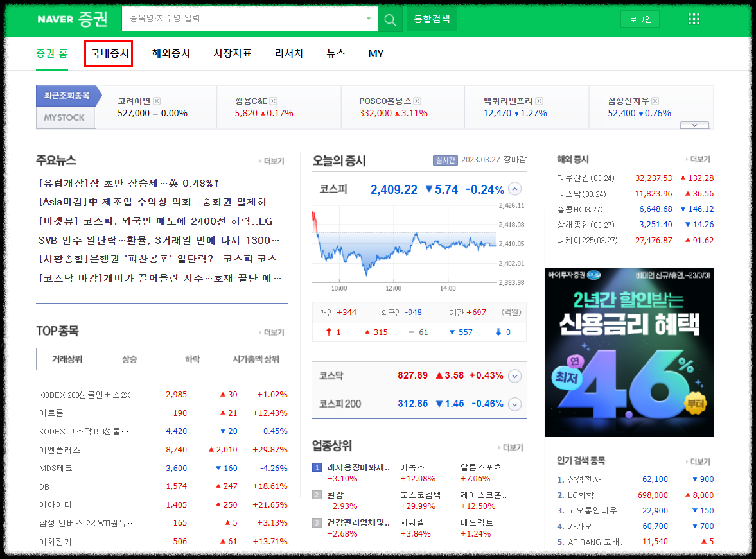This screenshot has height=559, width=756.
Task: Open the 국내증시 menu
Action: pyautogui.click(x=110, y=53)
